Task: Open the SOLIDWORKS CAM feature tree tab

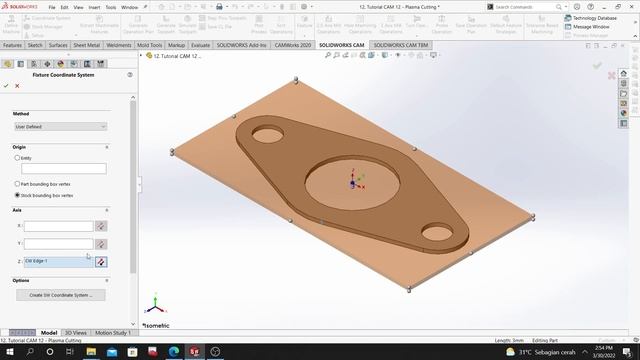Action: pyautogui.click(x=74, y=64)
